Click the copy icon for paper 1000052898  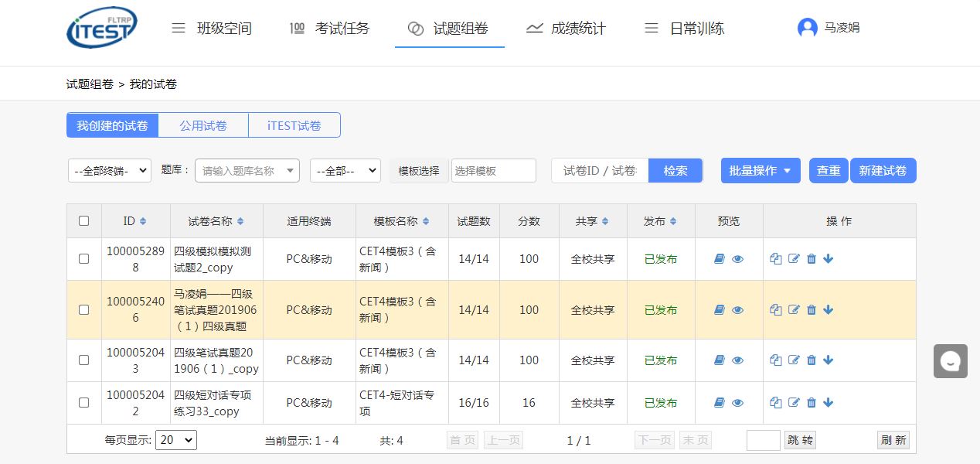point(776,259)
